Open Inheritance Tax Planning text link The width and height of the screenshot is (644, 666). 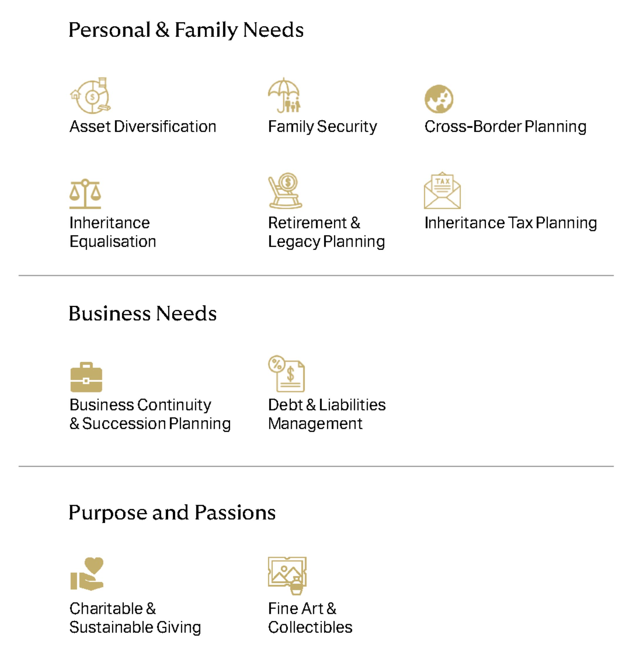click(510, 223)
